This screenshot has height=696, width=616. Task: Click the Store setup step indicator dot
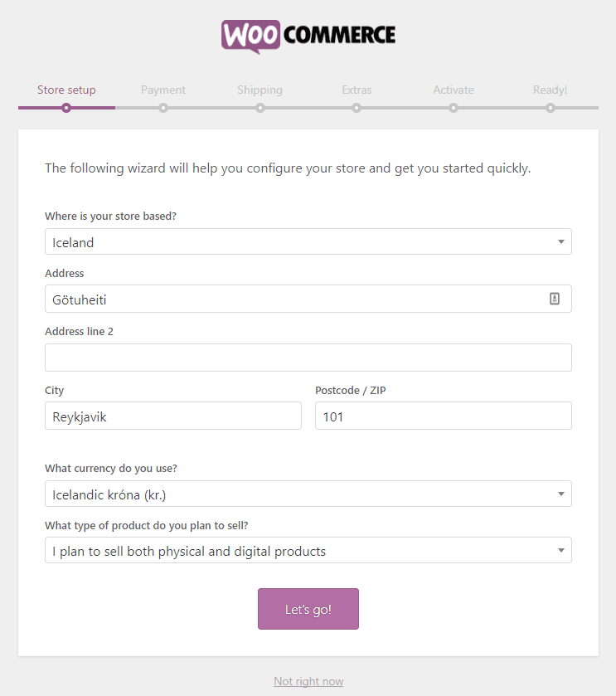(x=66, y=106)
